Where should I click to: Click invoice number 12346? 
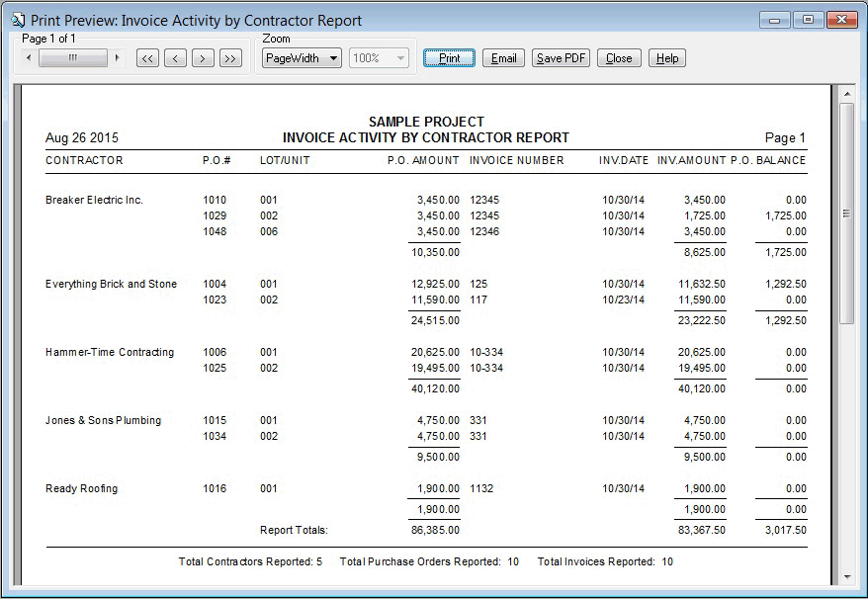pyautogui.click(x=484, y=231)
